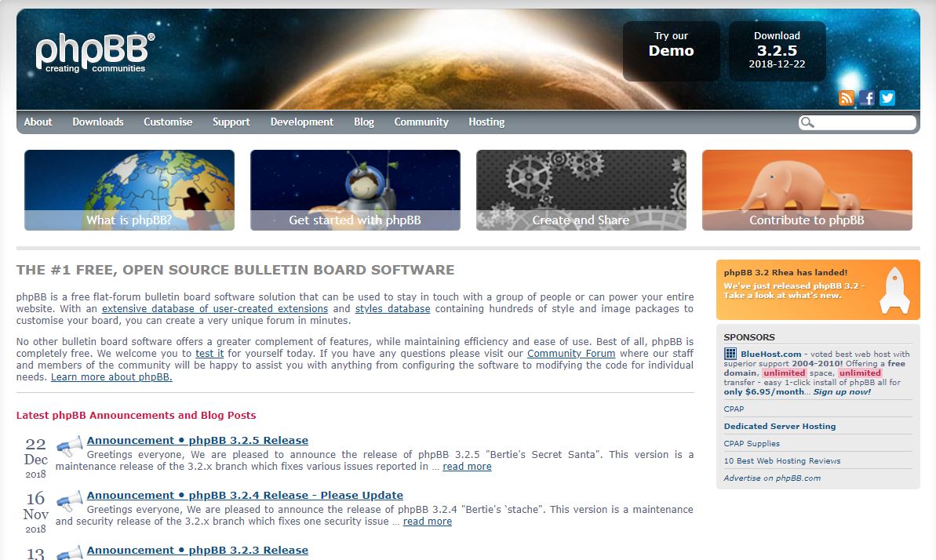Screen dimensions: 936x560
Task: Click the RSS feed icon
Action: (x=847, y=98)
